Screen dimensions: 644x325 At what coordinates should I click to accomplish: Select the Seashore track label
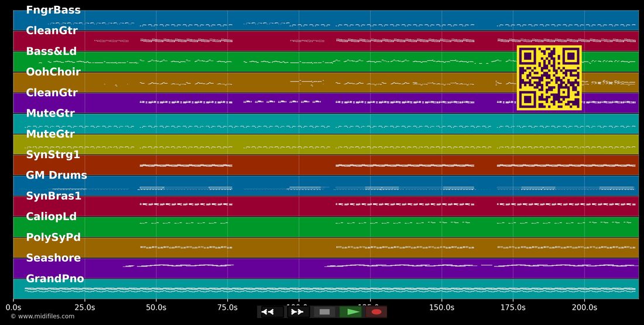pyautogui.click(x=53, y=258)
